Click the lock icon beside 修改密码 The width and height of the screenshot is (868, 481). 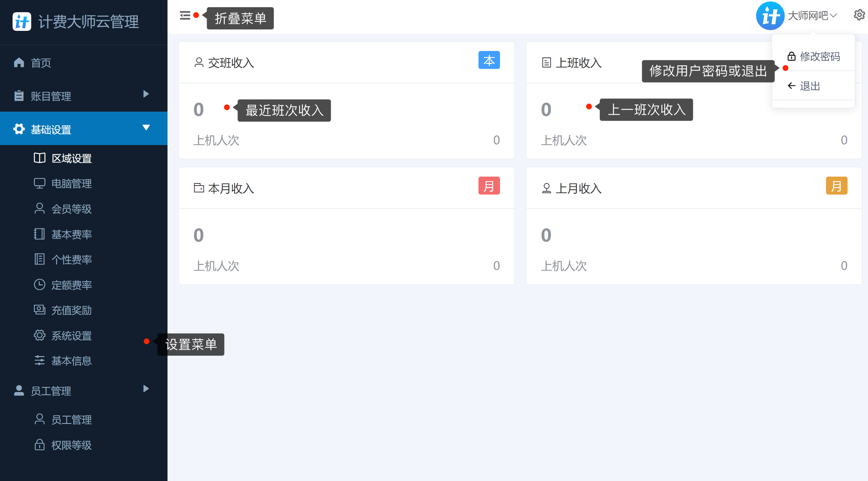click(x=791, y=56)
